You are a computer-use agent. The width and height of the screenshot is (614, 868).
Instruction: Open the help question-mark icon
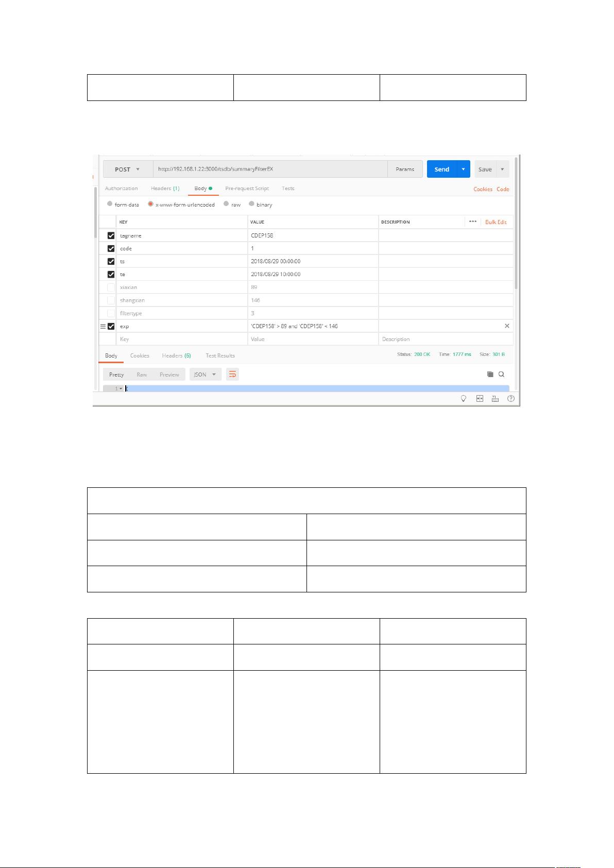[510, 398]
